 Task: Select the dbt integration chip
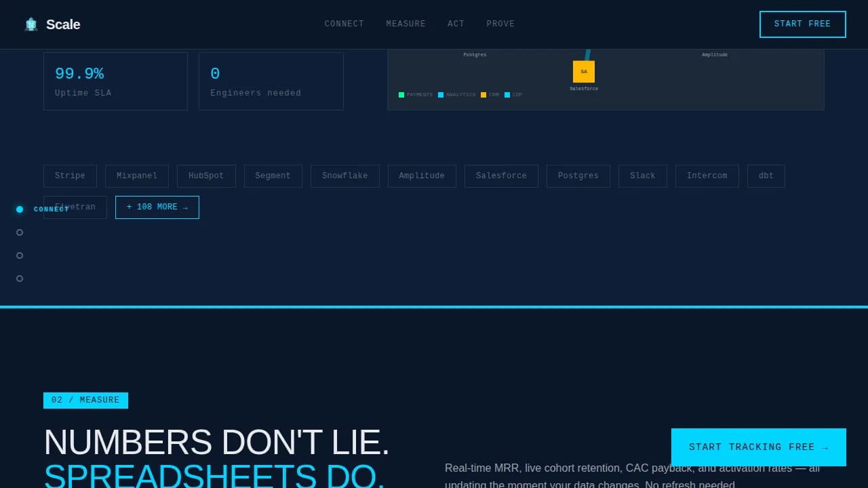(766, 176)
